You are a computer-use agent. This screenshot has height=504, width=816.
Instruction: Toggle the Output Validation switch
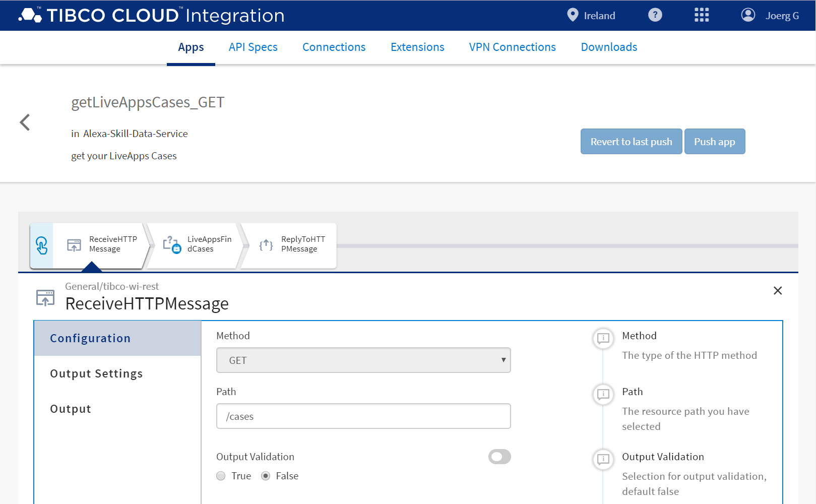click(499, 457)
